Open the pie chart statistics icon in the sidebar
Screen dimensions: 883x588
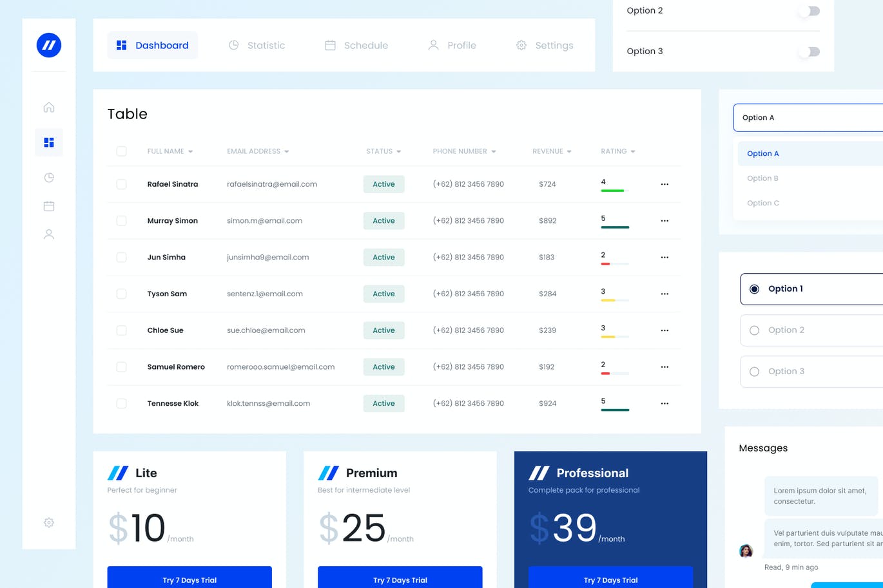click(x=49, y=178)
